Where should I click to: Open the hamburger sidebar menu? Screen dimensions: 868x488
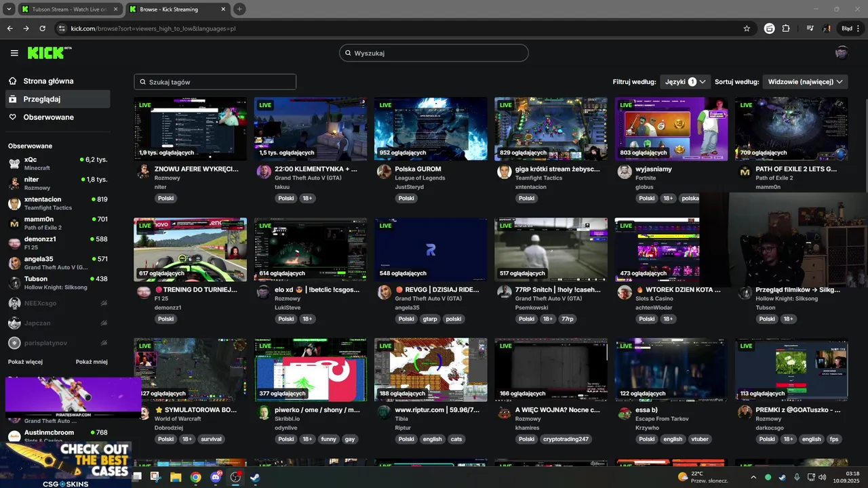(14, 53)
